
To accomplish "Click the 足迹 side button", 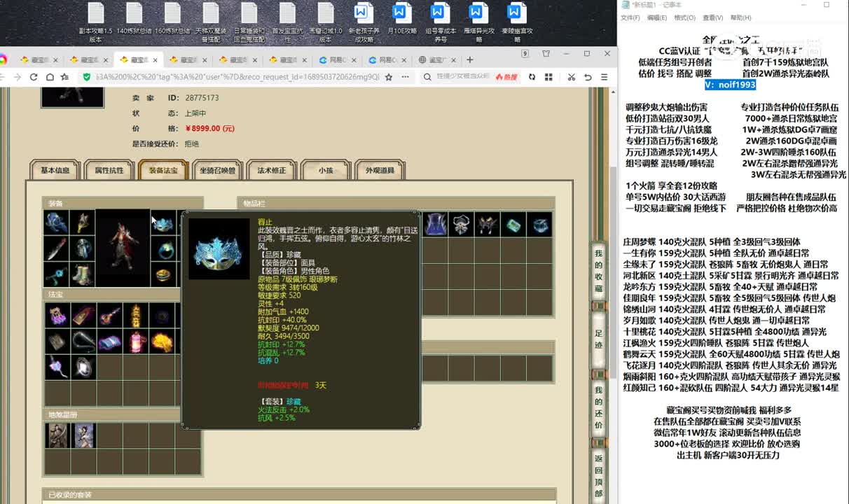I will click(598, 339).
